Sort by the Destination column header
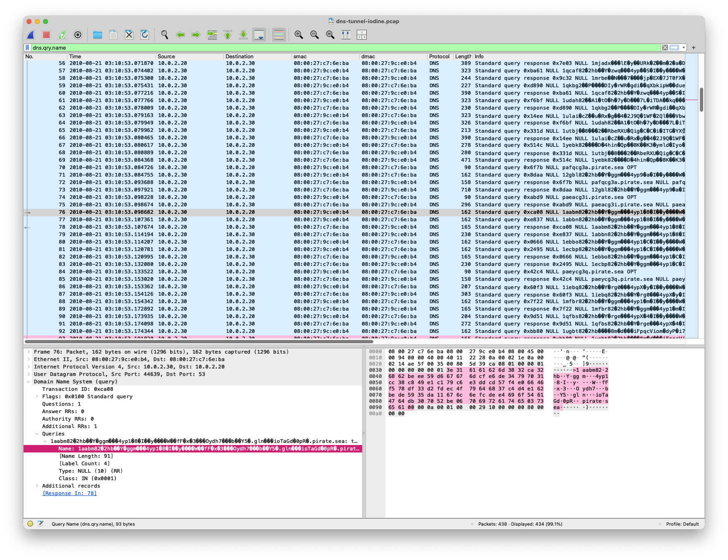The image size is (728, 560). coord(258,57)
